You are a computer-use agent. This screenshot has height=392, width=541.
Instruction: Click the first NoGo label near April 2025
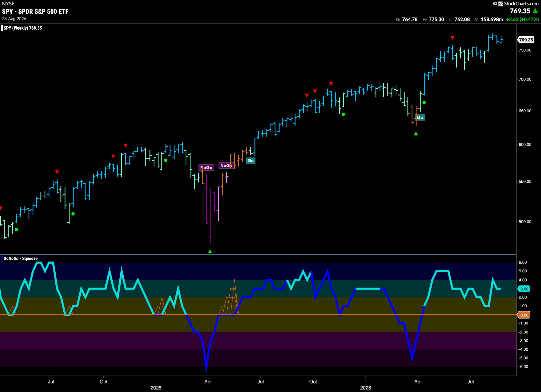206,167
